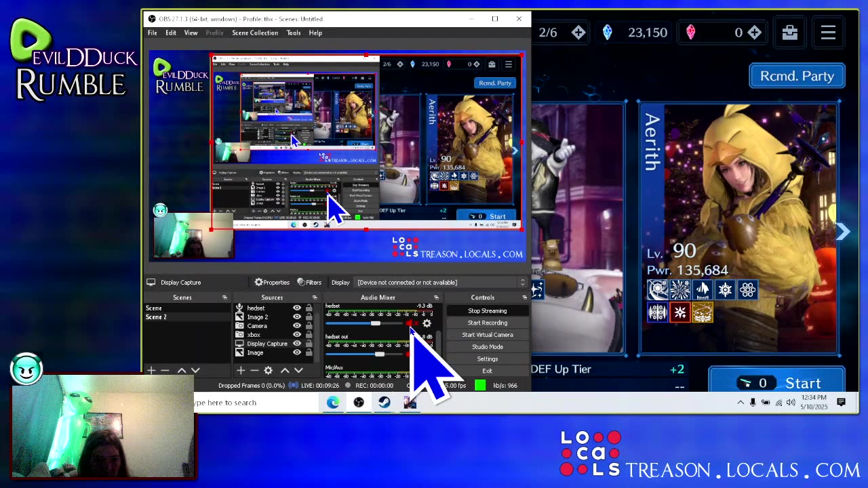
Task: Move source down in Sources list
Action: tap(298, 370)
